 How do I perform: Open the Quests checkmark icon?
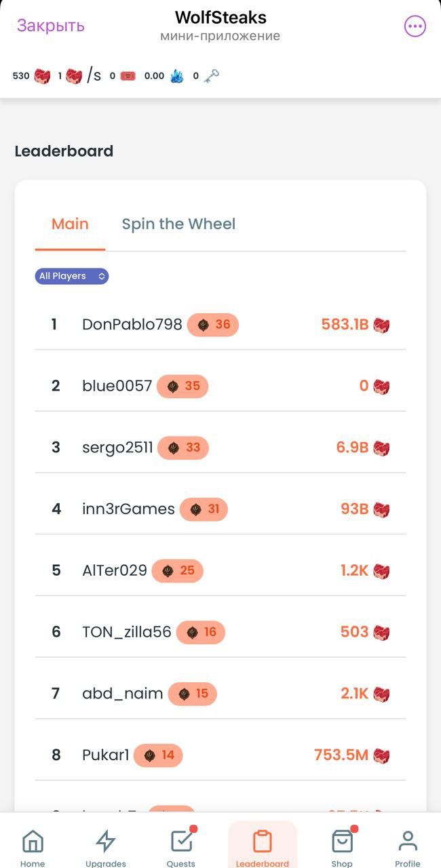tap(181, 842)
